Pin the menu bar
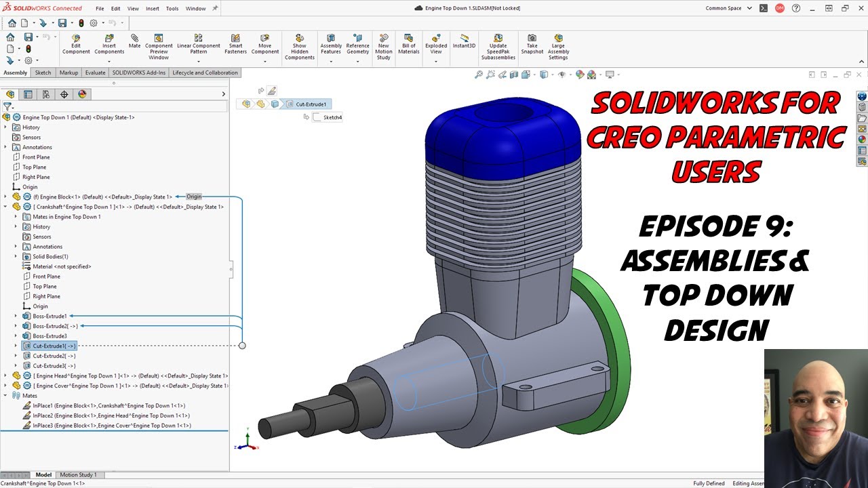 coord(215,8)
